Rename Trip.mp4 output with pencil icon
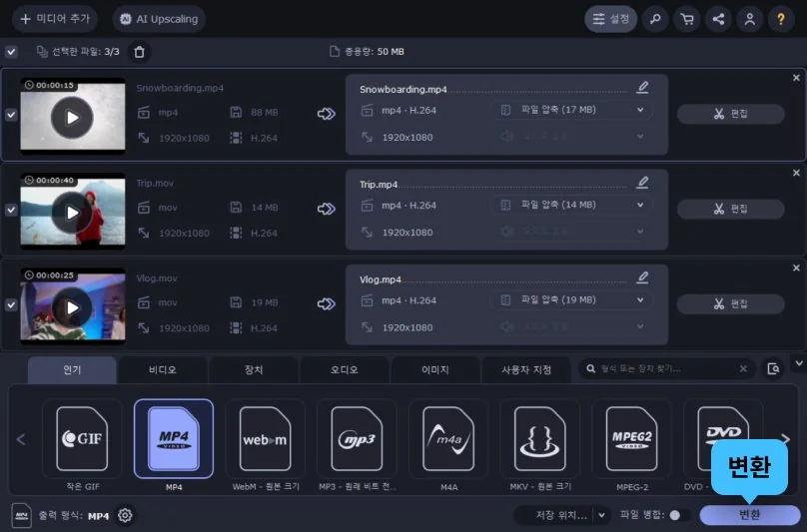The height and width of the screenshot is (532, 807). coord(642,182)
